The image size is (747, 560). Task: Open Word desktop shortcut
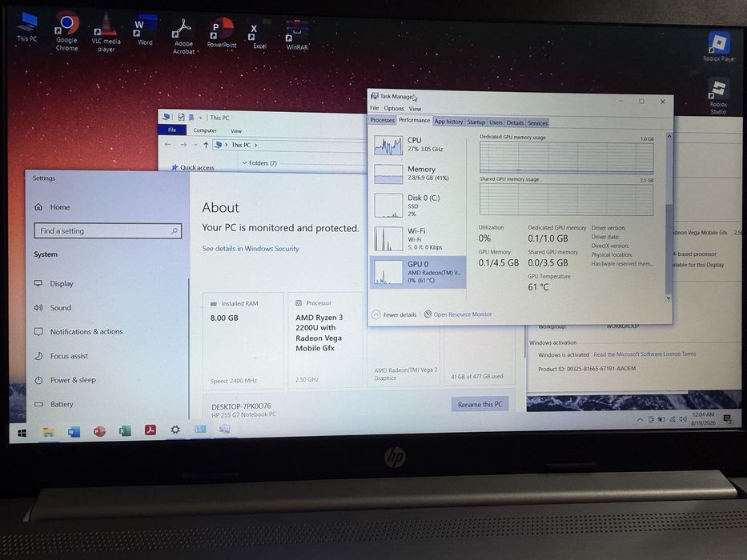click(145, 30)
